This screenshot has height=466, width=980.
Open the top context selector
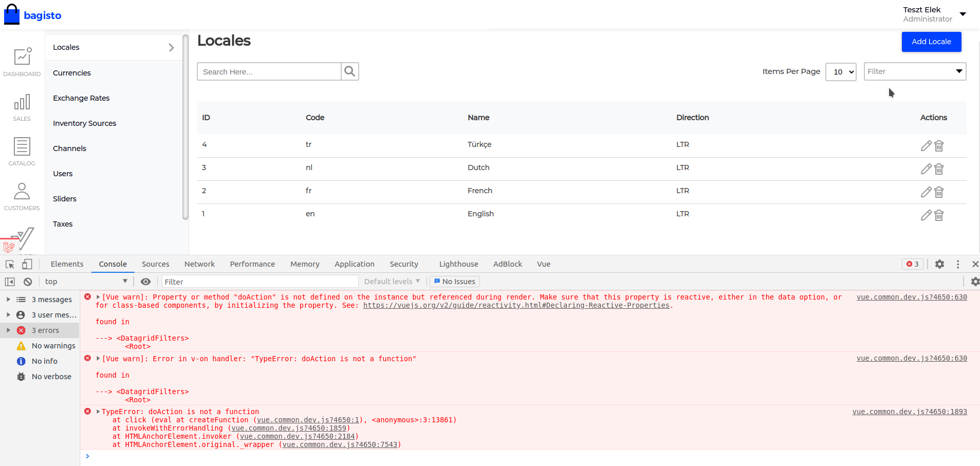tap(86, 282)
